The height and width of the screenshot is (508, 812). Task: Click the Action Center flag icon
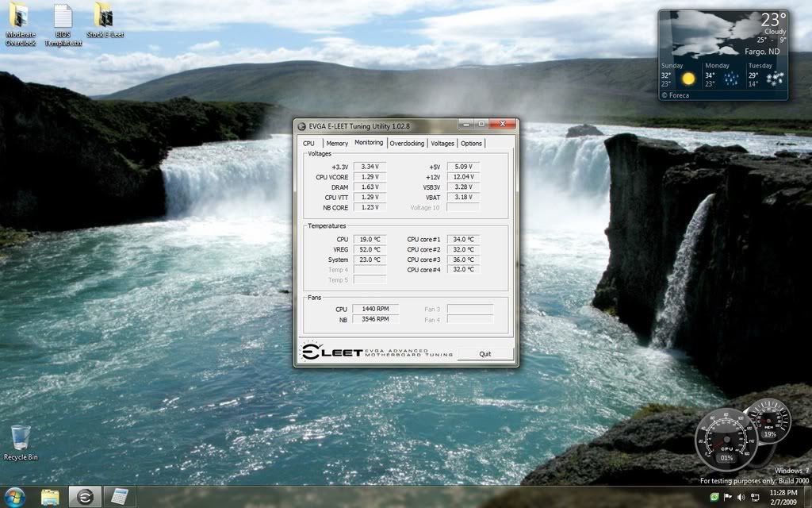[x=727, y=498]
